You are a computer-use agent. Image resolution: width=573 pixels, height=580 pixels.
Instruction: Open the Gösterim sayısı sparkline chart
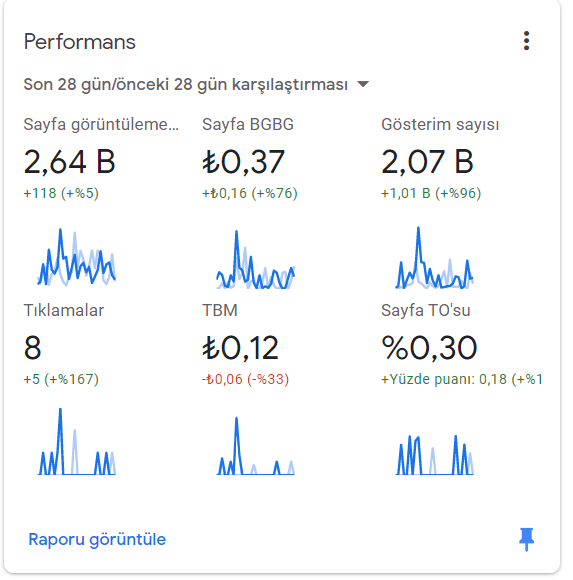pyautogui.click(x=434, y=257)
